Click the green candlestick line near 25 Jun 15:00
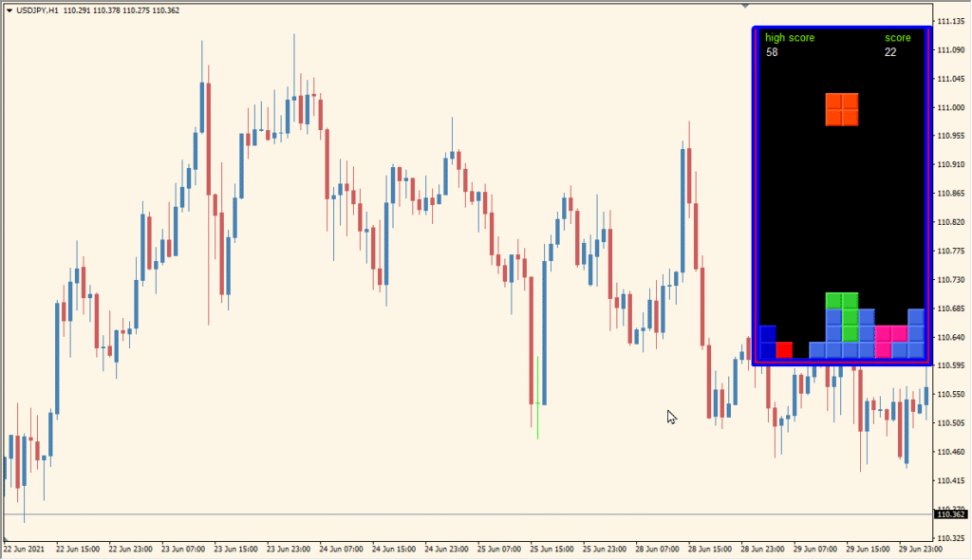Viewport: 972px width, 560px height. [537, 398]
